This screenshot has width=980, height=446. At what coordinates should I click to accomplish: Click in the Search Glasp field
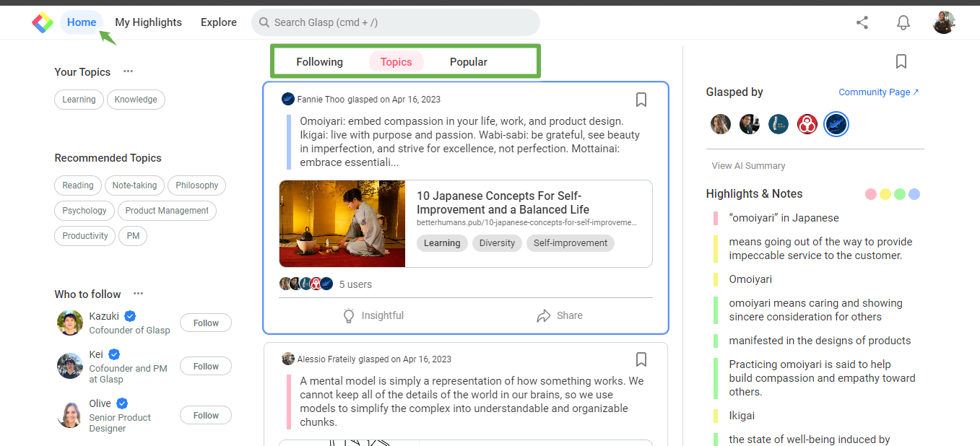tap(396, 22)
